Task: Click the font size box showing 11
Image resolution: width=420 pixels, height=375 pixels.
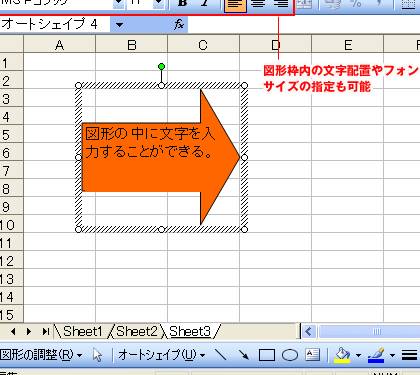Action: pyautogui.click(x=140, y=3)
